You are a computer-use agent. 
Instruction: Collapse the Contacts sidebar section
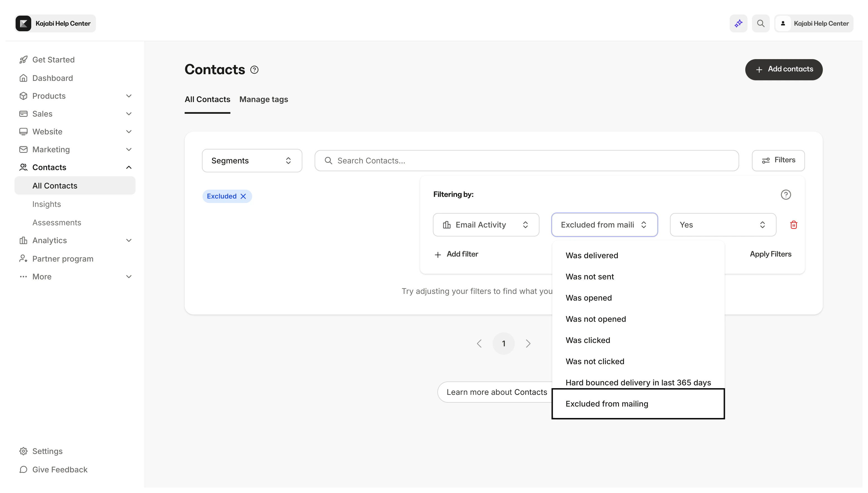(129, 167)
